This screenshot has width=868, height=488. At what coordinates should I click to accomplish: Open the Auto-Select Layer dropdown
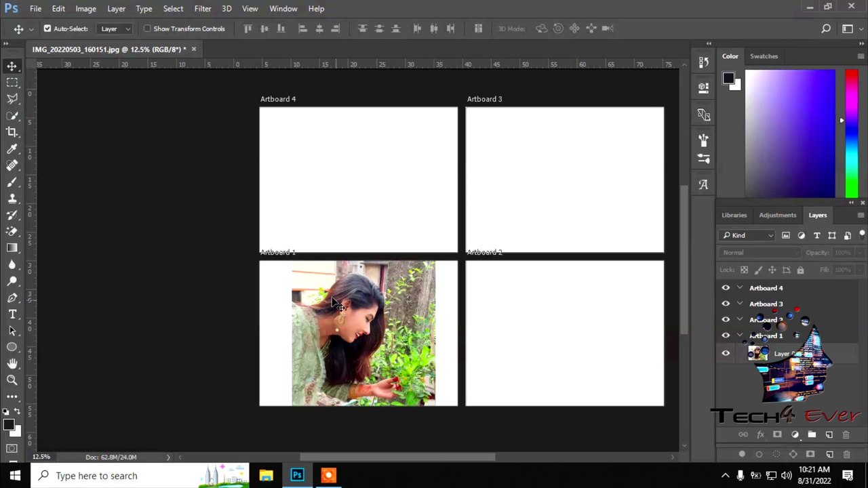(115, 28)
